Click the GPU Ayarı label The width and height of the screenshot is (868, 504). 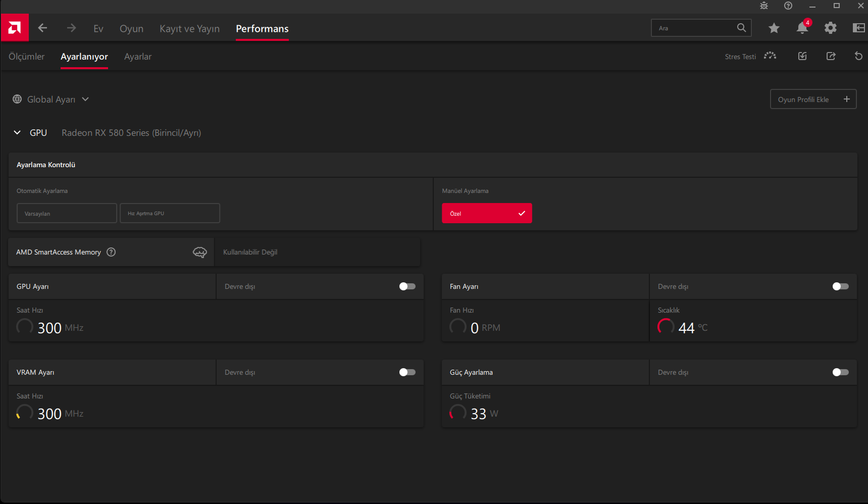tap(33, 286)
